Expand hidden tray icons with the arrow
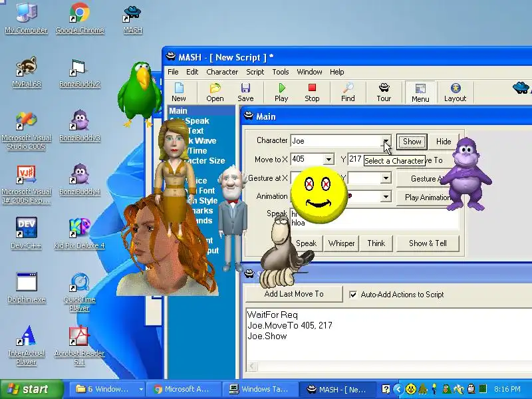Screen dimensions: 532x399 398,389
